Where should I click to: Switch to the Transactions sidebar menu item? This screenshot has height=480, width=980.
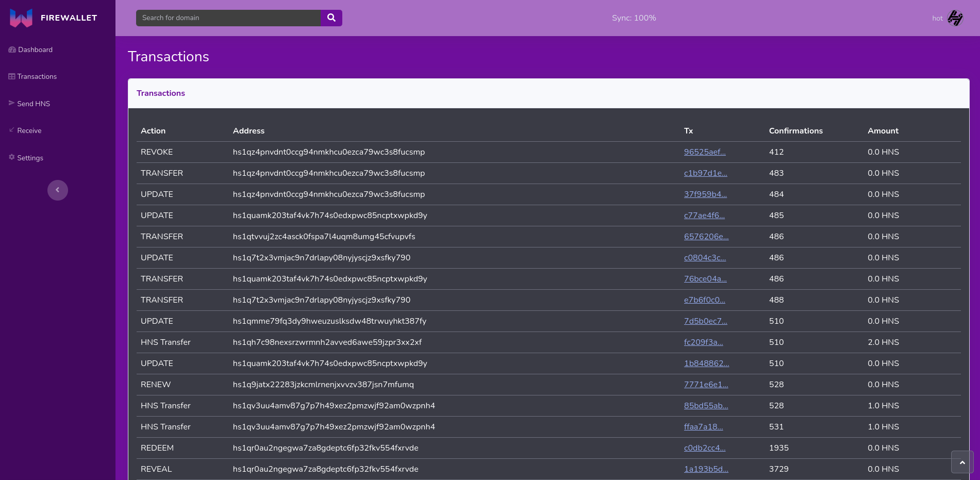pos(37,76)
